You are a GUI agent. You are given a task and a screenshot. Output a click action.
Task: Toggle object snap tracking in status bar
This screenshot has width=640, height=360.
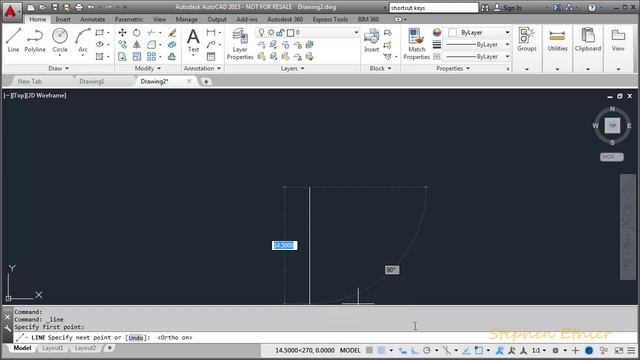pos(467,350)
